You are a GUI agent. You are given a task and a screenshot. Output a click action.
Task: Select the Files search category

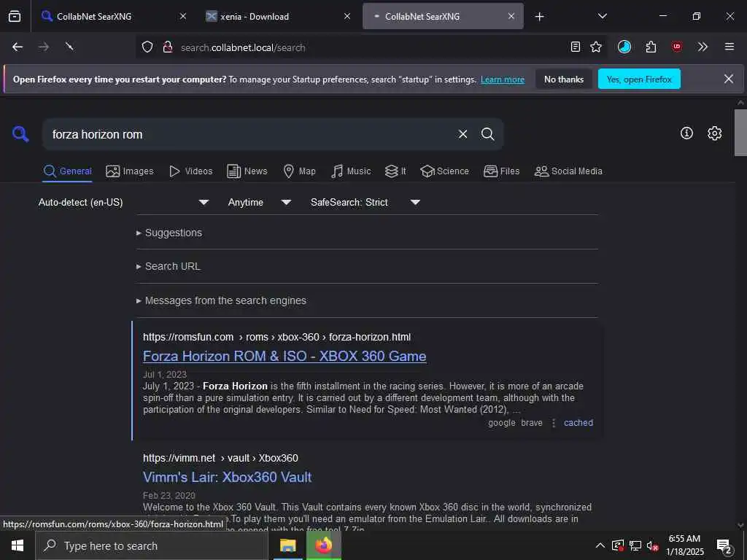pyautogui.click(x=501, y=171)
